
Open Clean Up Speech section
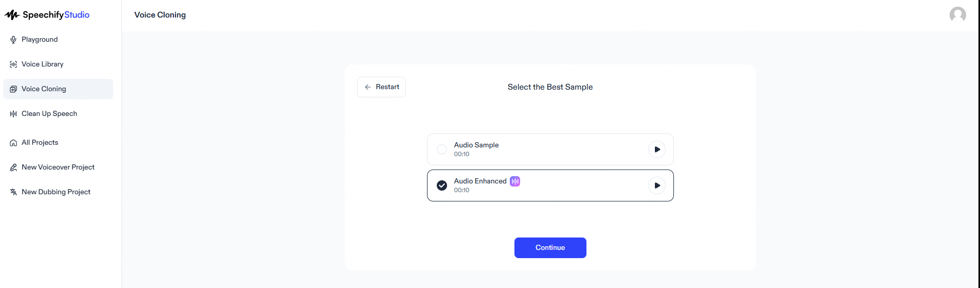(49, 114)
